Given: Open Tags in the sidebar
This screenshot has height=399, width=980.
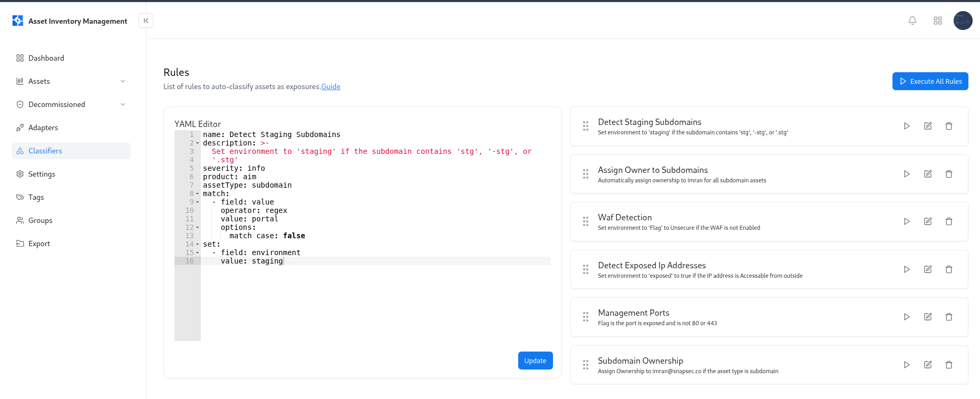Looking at the screenshot, I should [x=71, y=197].
